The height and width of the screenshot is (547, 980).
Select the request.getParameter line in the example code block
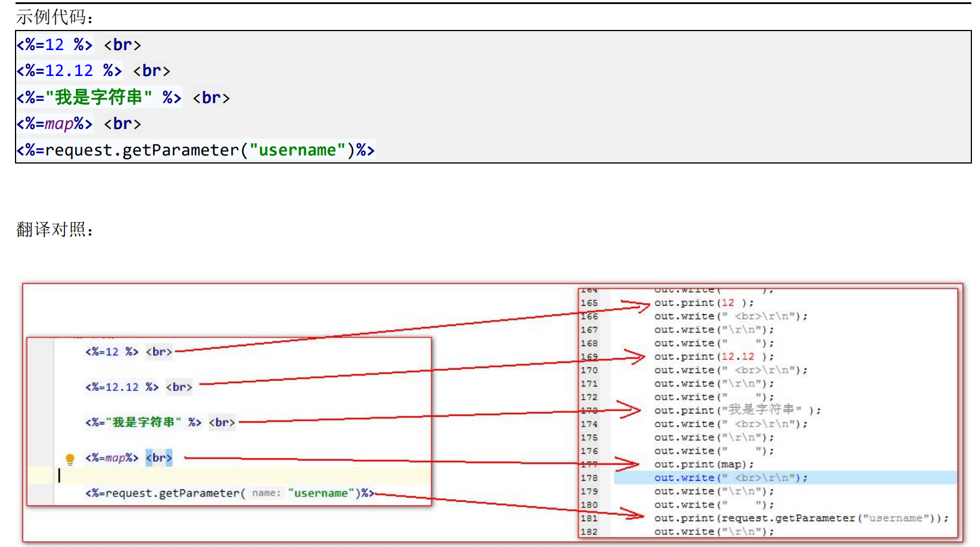pos(196,150)
